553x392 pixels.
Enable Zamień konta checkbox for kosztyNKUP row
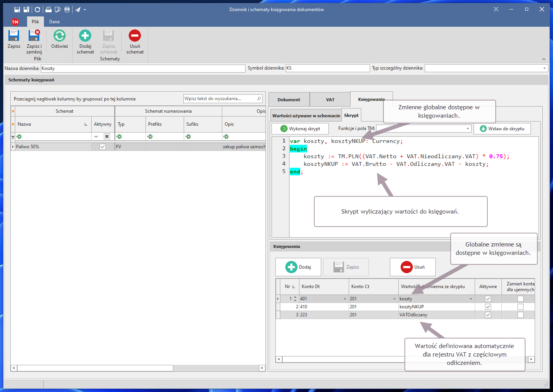coord(520,307)
